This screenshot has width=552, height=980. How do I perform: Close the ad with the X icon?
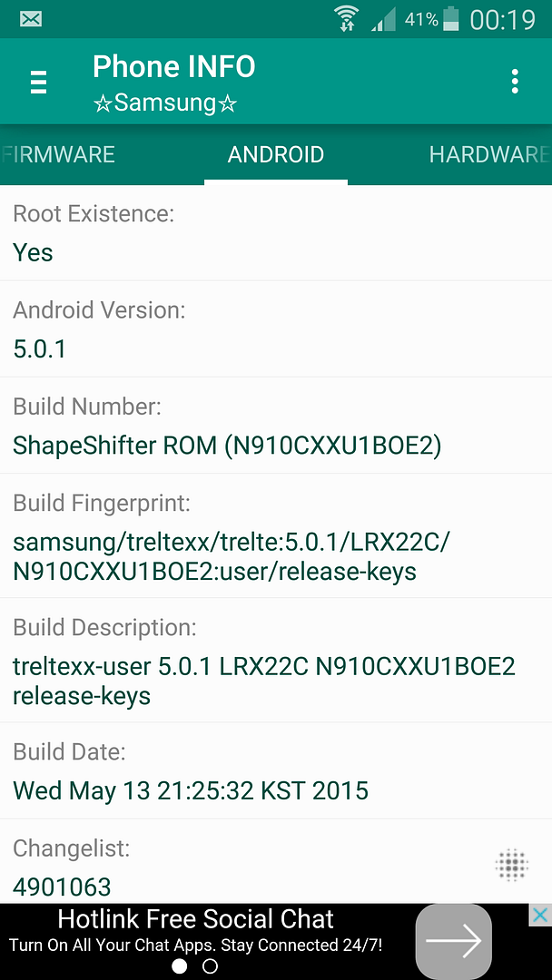[539, 915]
